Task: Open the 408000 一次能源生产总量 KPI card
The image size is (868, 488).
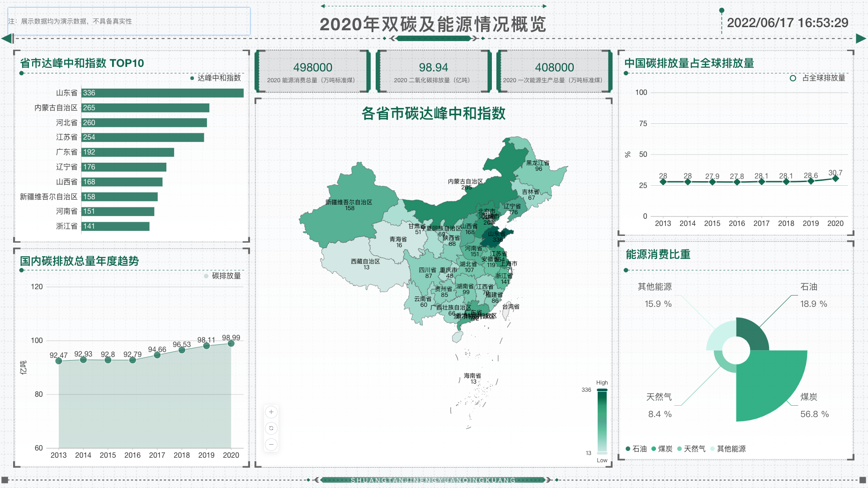Action: (x=554, y=71)
